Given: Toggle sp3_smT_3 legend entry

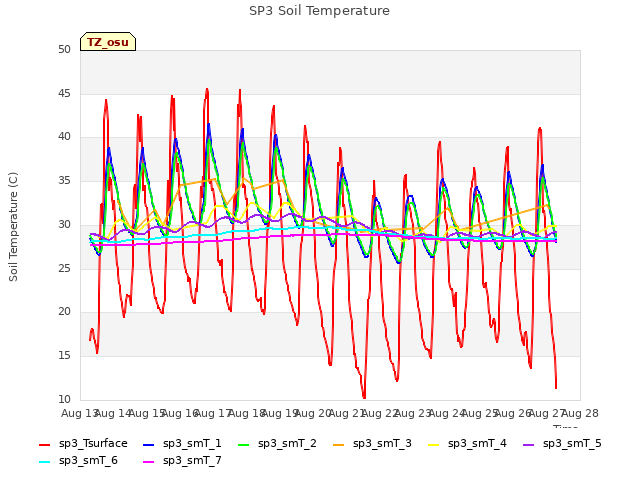Looking at the screenshot, I should (372, 444).
